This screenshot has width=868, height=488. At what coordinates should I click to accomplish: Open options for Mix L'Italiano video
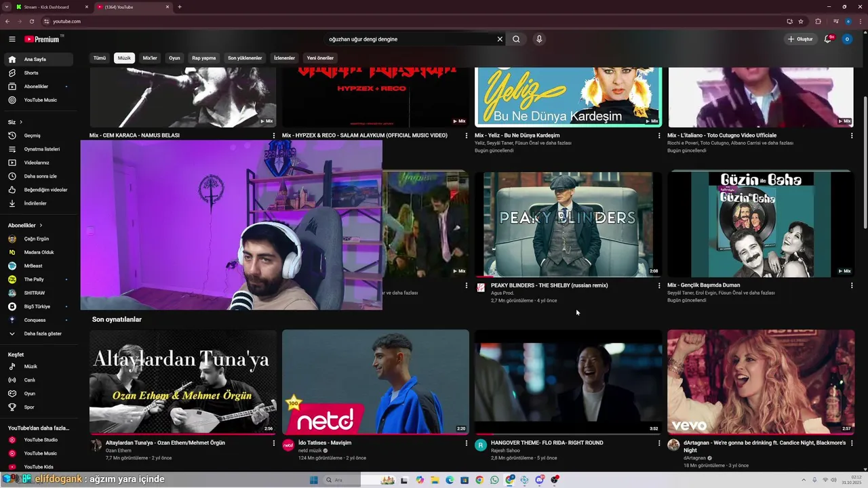pyautogui.click(x=852, y=136)
